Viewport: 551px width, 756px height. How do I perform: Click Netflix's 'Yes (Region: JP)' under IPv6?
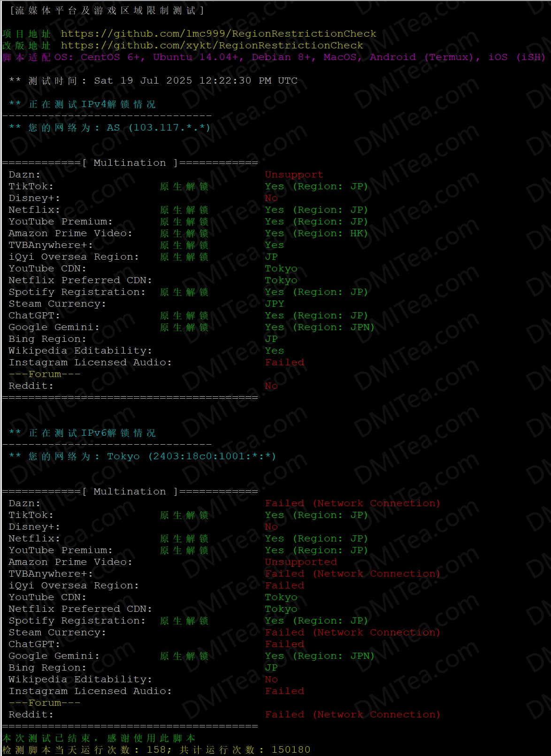(316, 539)
